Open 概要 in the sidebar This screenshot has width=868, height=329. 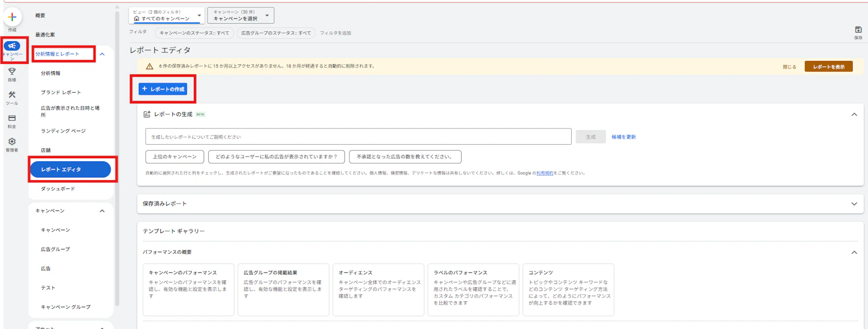pos(40,16)
